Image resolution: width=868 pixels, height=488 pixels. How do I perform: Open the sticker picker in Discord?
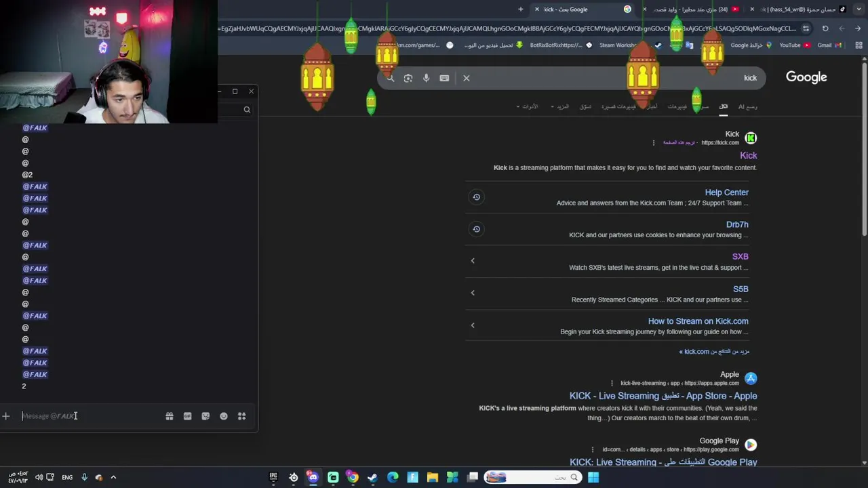tap(205, 416)
